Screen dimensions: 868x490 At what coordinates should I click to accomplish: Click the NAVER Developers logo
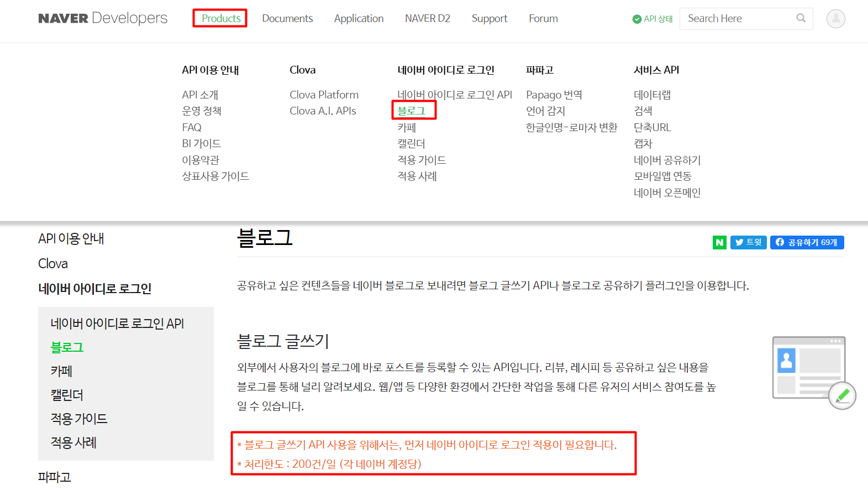[x=103, y=18]
